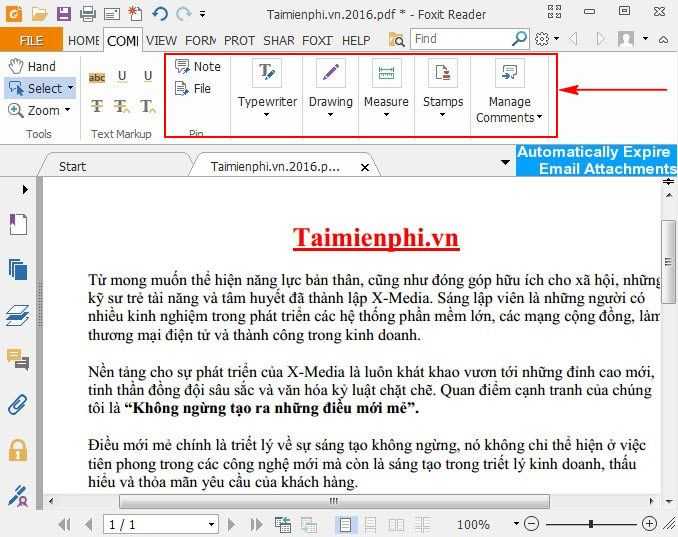Viewport: 678px width, 537px height.
Task: Go to the previous page button
Action: (89, 524)
